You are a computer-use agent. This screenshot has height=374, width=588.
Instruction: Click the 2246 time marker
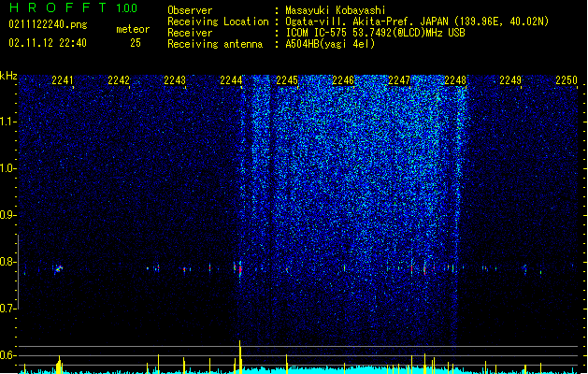click(x=343, y=80)
